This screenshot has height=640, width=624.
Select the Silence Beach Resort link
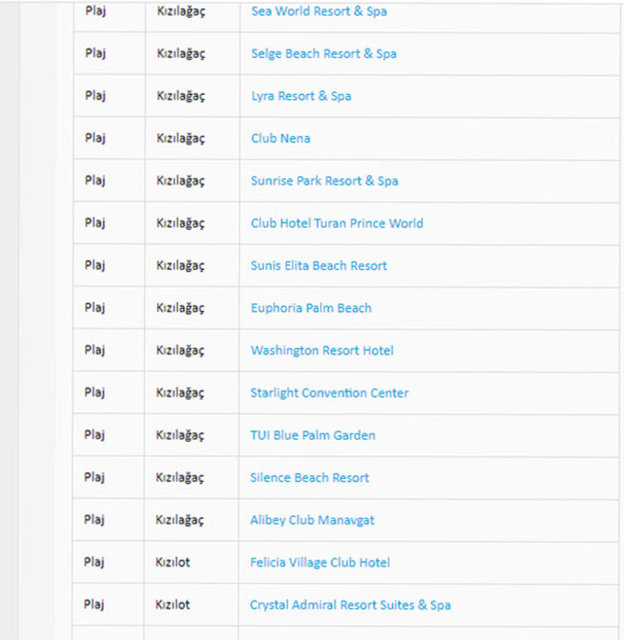pyautogui.click(x=309, y=478)
